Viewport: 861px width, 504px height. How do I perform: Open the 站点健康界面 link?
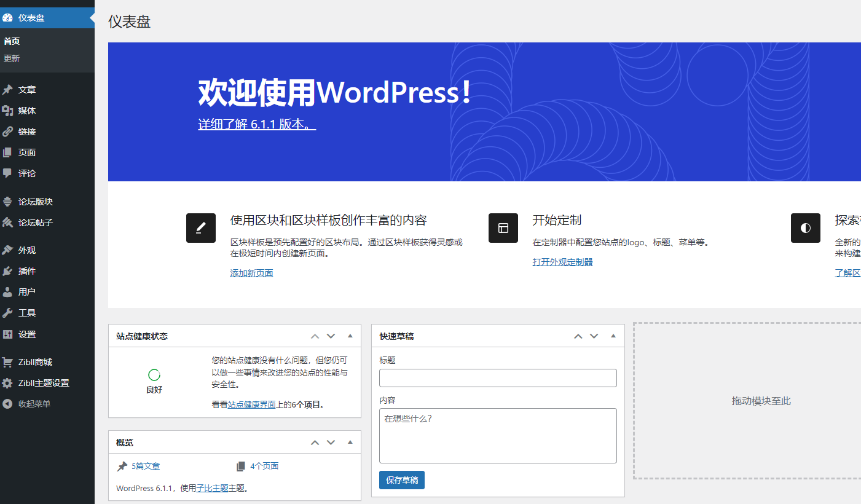pyautogui.click(x=252, y=405)
